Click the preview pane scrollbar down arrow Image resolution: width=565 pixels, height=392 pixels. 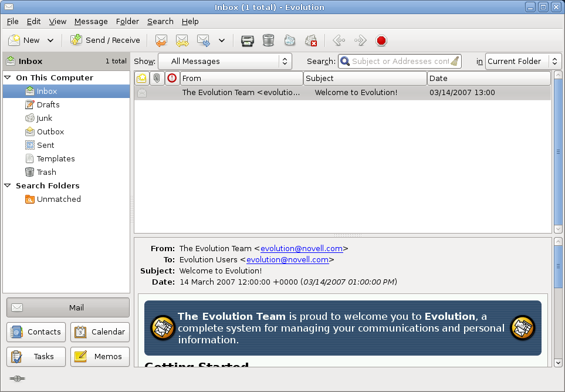[x=558, y=363]
